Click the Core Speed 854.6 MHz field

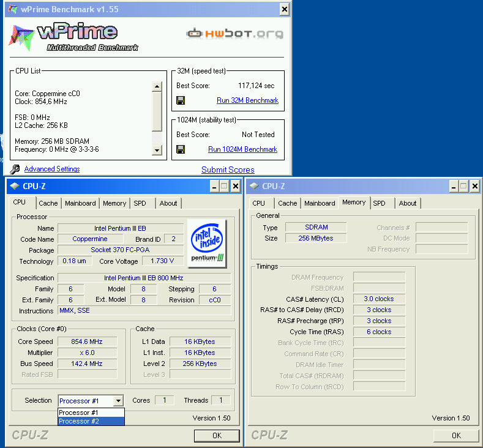(87, 342)
